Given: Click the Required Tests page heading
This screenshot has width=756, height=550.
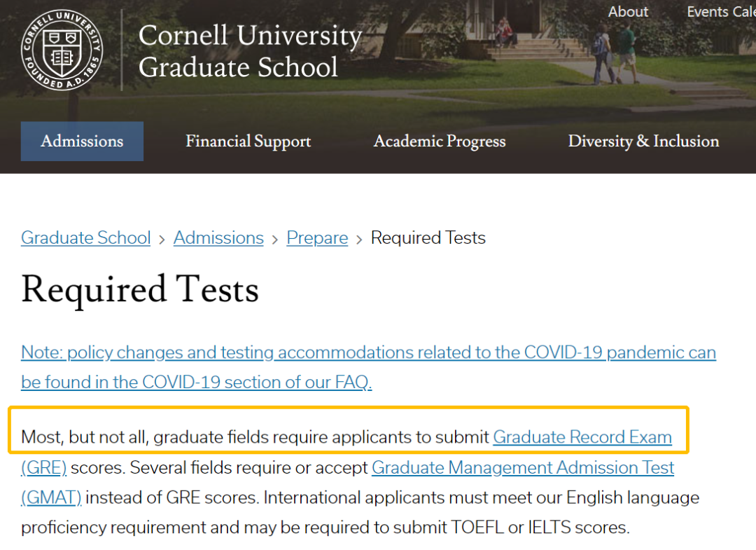Looking at the screenshot, I should tap(140, 290).
